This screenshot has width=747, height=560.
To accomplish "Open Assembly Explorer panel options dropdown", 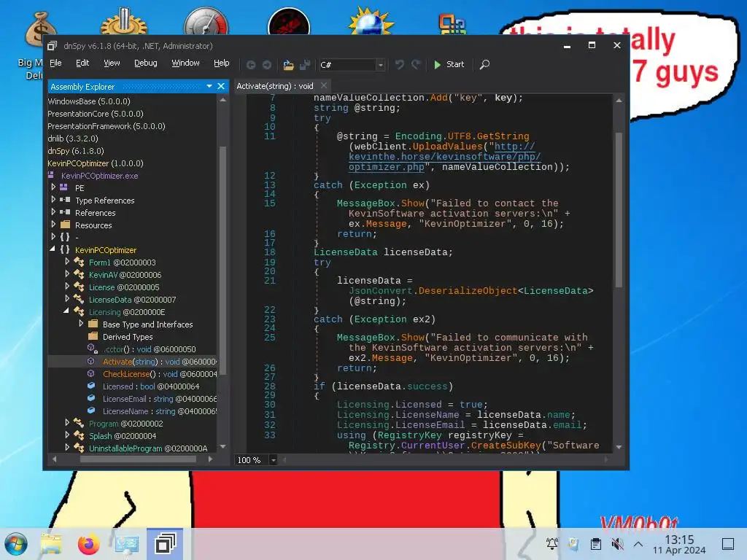I will click(209, 86).
